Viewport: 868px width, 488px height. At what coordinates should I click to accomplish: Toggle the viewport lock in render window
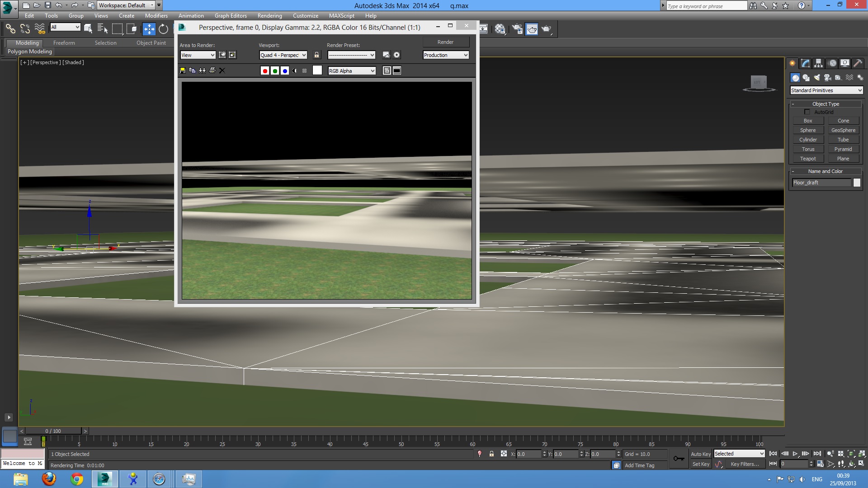[x=316, y=55]
